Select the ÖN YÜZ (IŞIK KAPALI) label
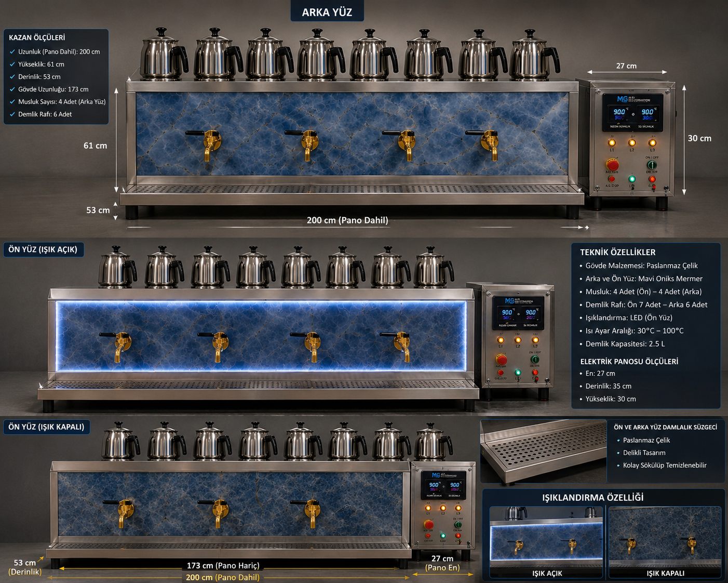Viewport: 728px width, 583px height. coord(46,427)
